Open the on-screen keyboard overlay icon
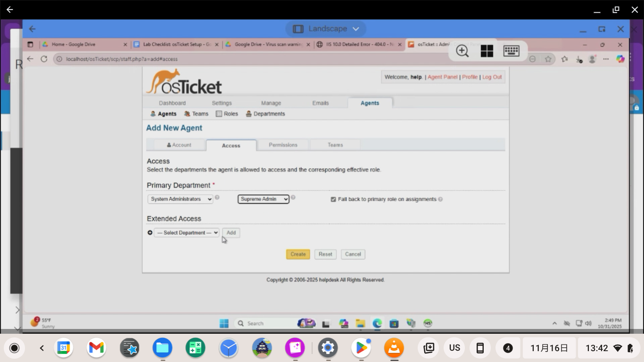The image size is (644, 362). coord(512,51)
